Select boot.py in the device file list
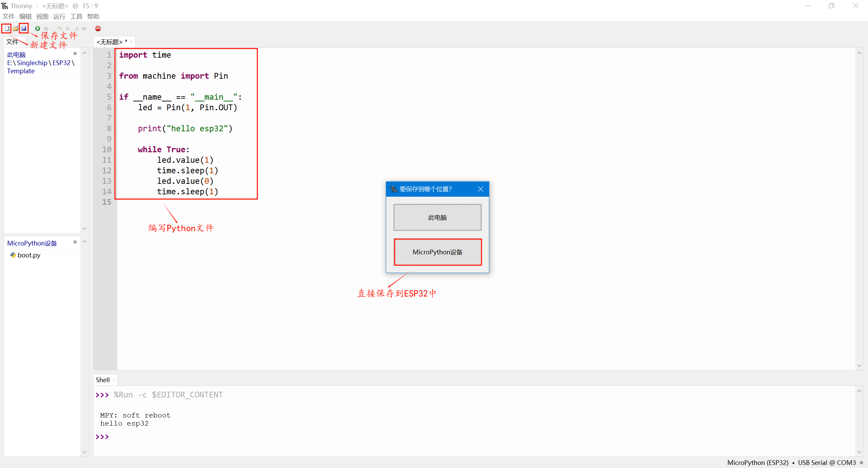 click(x=29, y=255)
